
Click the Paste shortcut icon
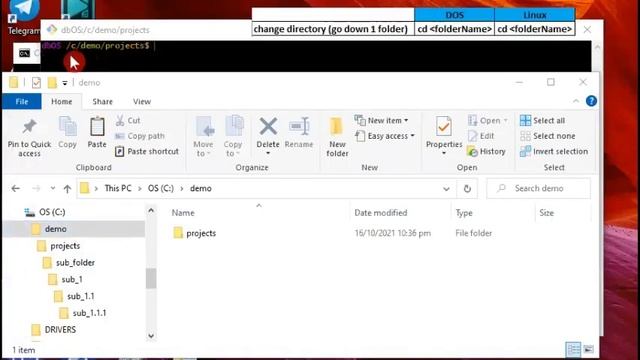coord(119,151)
